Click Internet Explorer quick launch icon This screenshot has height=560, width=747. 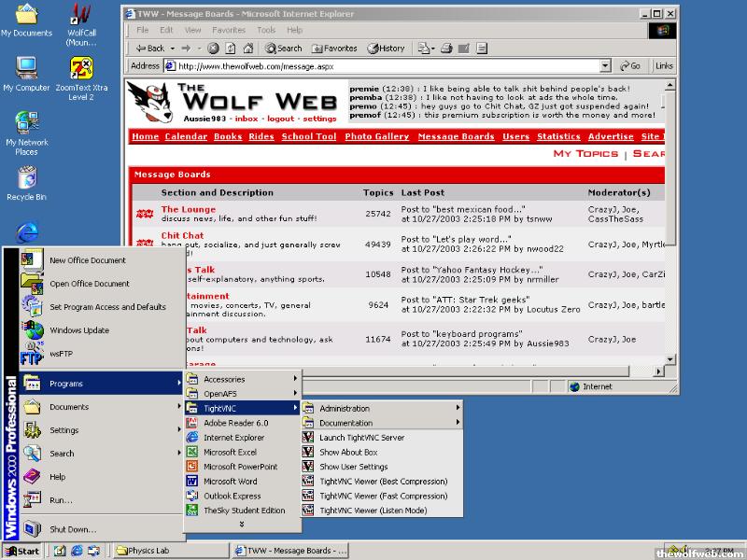point(77,551)
